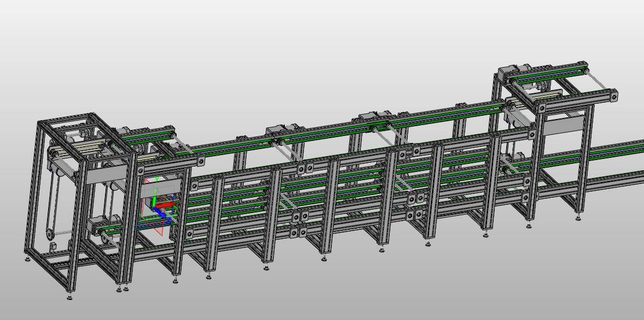Image resolution: width=644 pixels, height=320 pixels.
Task: Select the pulley at bottom of left tower belt
Action: click(50, 234)
